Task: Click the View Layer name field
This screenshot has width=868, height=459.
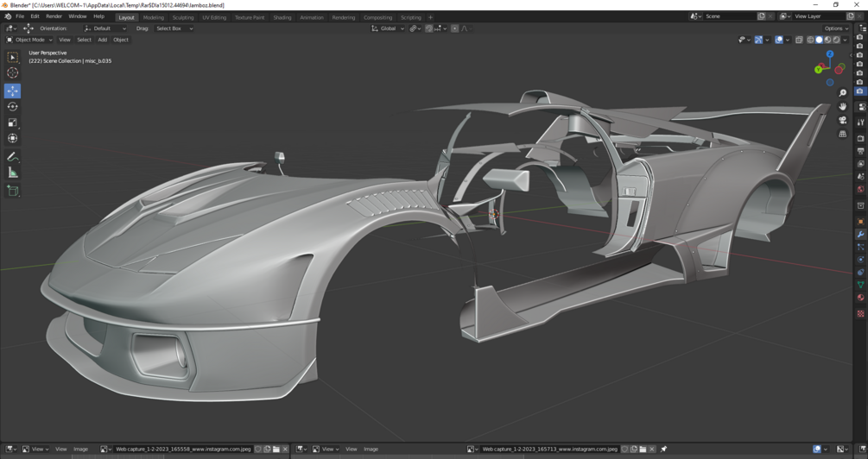Action: coord(818,16)
